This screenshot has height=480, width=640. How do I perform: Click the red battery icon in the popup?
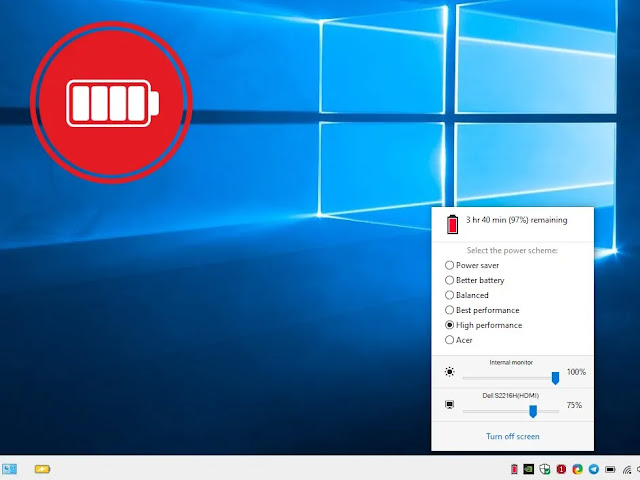(x=452, y=224)
